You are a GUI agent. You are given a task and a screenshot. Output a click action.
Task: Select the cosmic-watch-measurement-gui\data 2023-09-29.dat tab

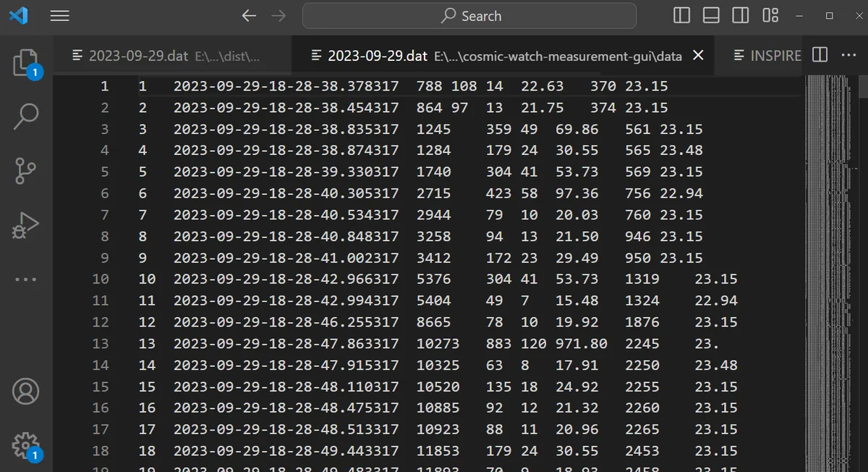503,56
